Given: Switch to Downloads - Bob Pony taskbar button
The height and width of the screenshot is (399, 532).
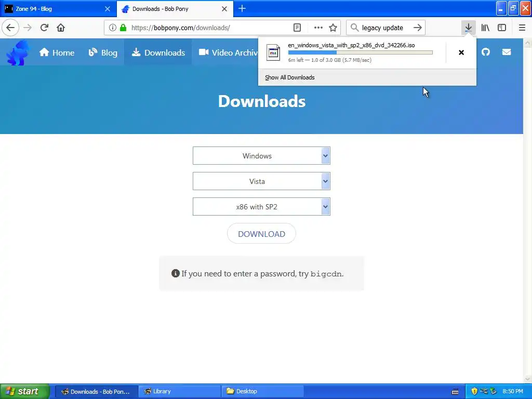Looking at the screenshot, I should click(x=96, y=391).
